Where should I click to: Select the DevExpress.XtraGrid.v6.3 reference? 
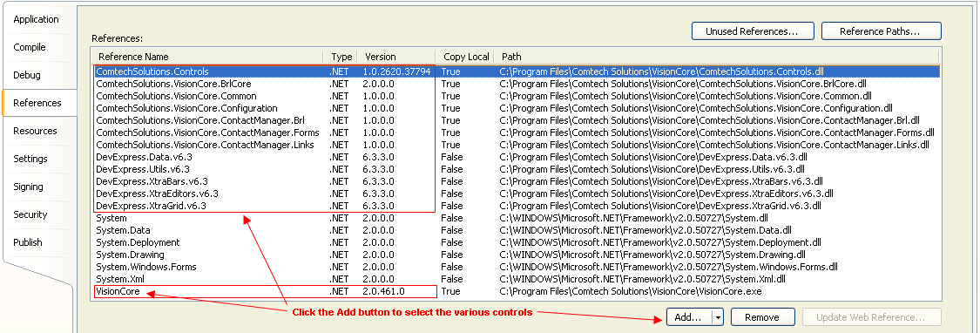click(517, 206)
